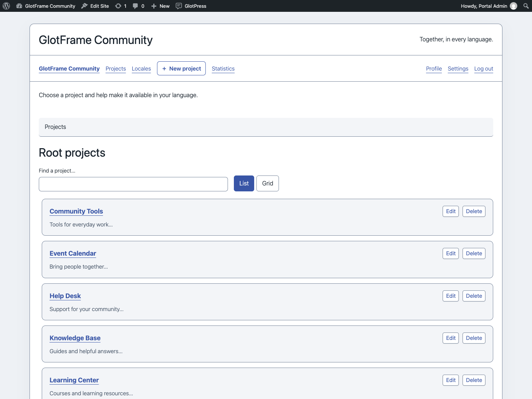Open the New content menu
This screenshot has height=399, width=532.
pyautogui.click(x=160, y=6)
